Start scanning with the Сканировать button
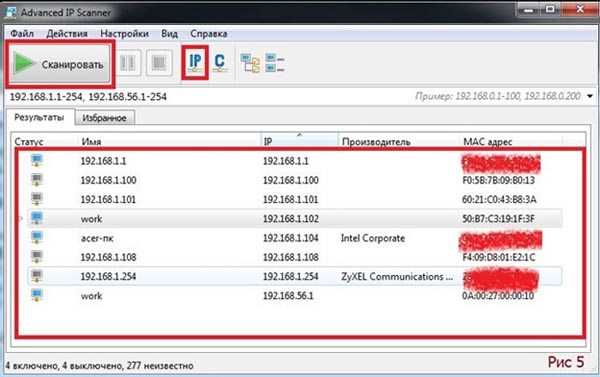Viewport: 600px width, 377px height. [60, 64]
